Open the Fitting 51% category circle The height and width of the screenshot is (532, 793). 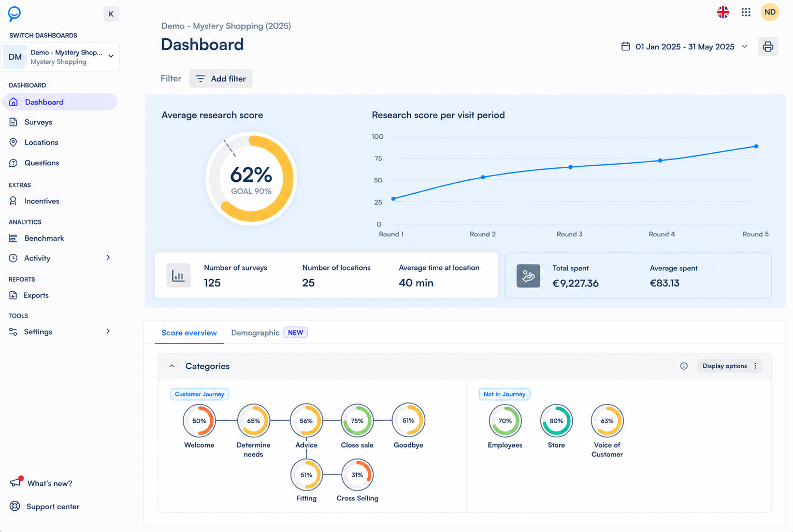pyautogui.click(x=306, y=475)
